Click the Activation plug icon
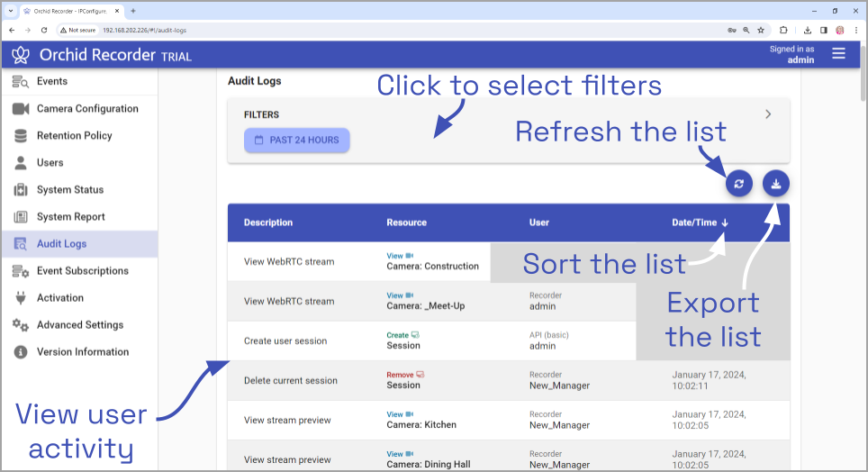 (x=21, y=298)
